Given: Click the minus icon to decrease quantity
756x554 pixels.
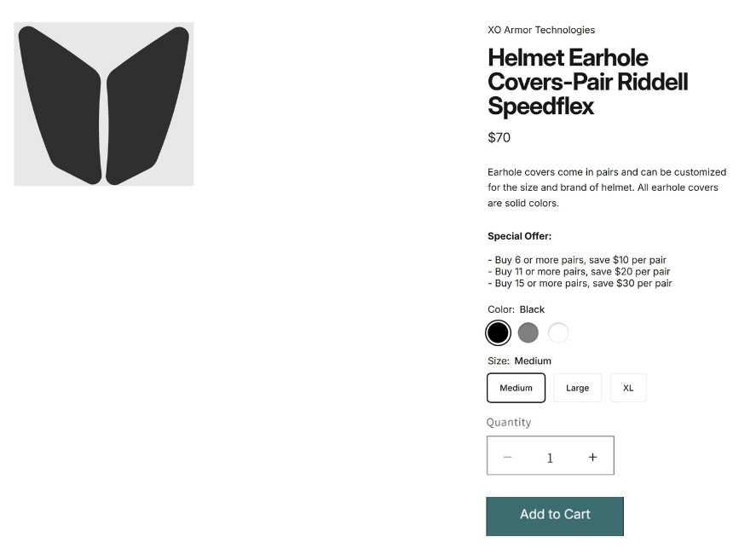Looking at the screenshot, I should coord(507,457).
